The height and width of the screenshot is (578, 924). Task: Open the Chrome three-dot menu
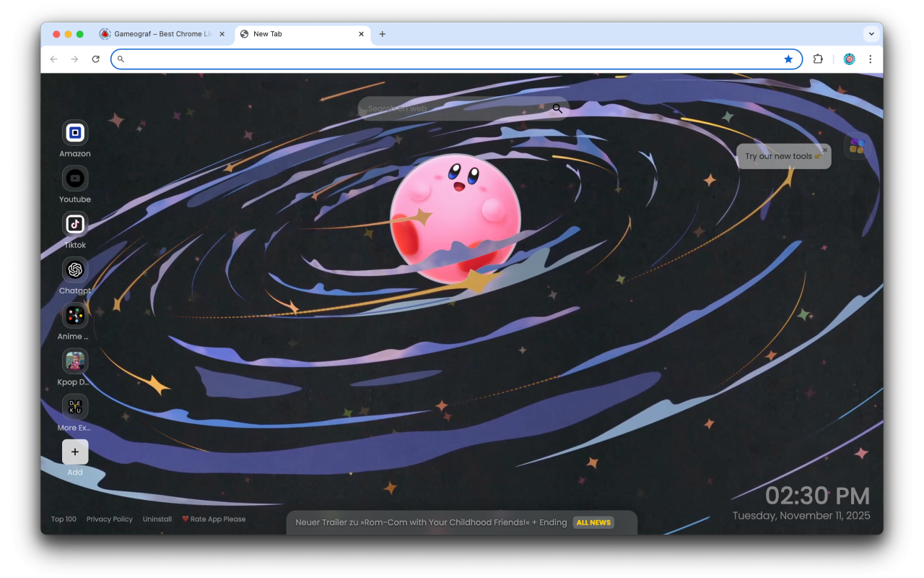point(871,59)
